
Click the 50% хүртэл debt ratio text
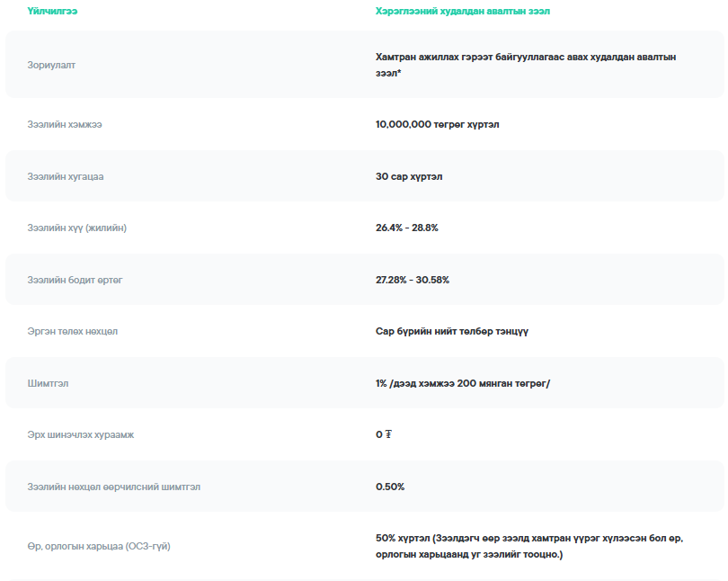click(x=403, y=538)
